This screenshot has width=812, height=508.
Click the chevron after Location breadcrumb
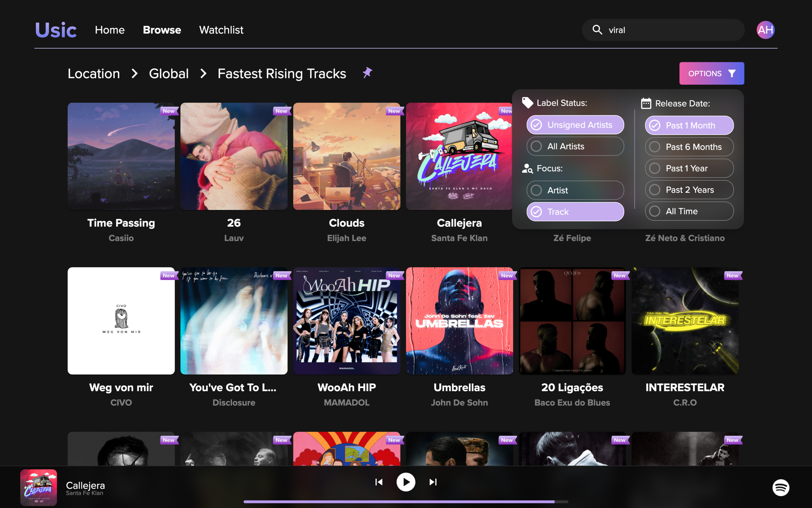[x=134, y=73]
